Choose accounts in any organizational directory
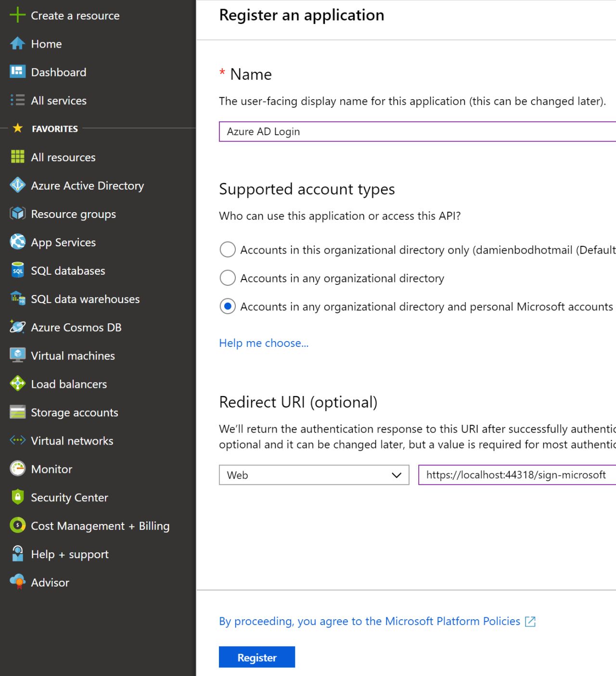 [x=228, y=278]
